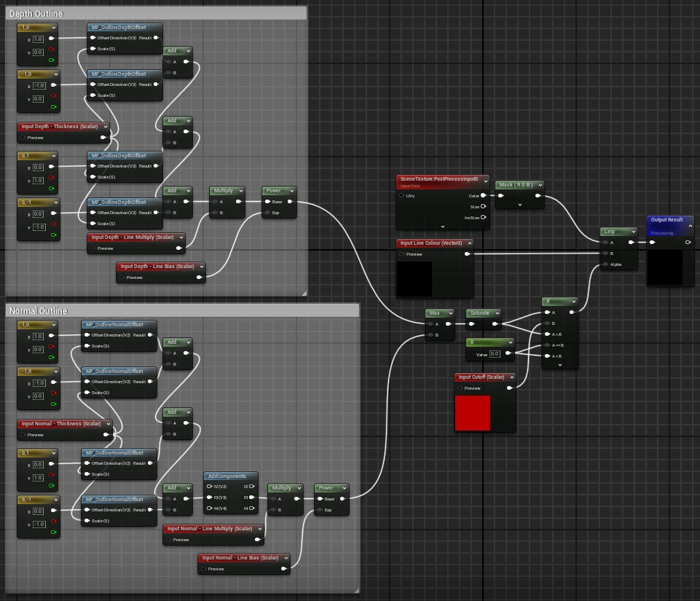Expand hidden pins at bottom of If node
This screenshot has height=601, width=700.
click(560, 365)
